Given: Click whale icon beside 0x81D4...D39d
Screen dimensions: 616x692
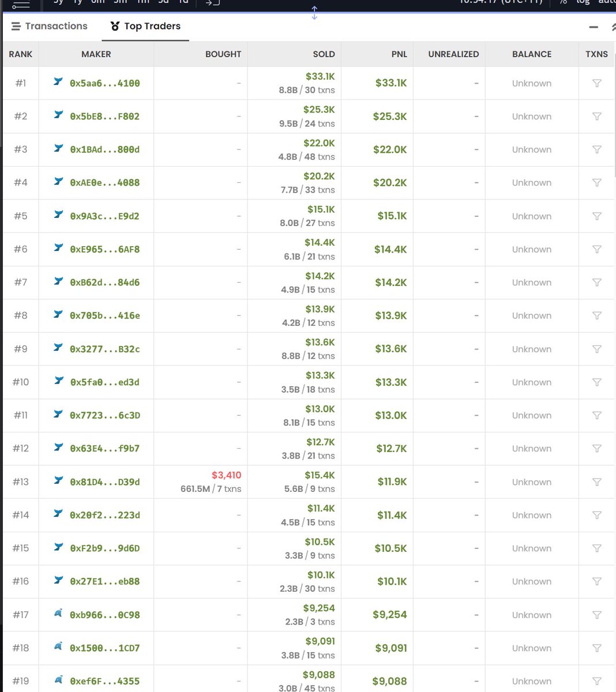Looking at the screenshot, I should (58, 480).
